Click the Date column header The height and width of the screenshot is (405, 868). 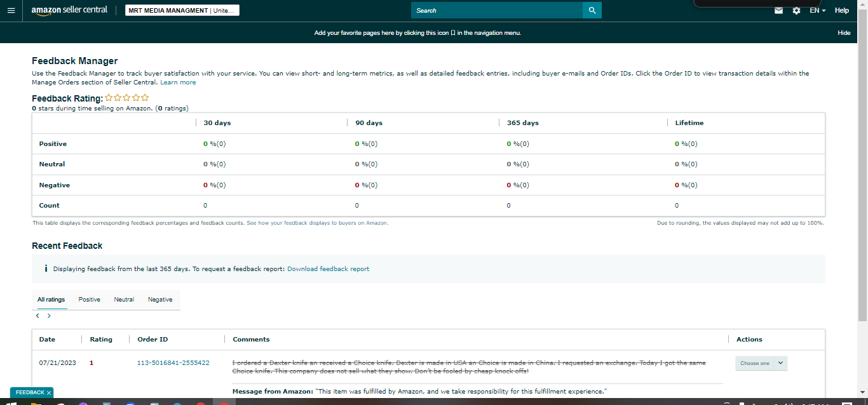[x=47, y=340]
